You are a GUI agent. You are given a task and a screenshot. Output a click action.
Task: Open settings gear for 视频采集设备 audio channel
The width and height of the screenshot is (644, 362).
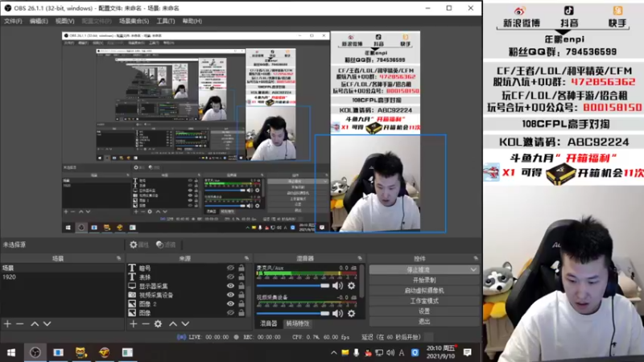352,314
